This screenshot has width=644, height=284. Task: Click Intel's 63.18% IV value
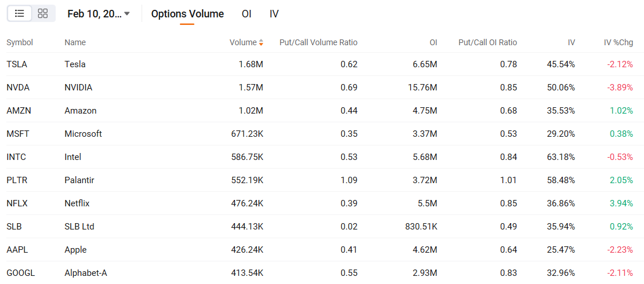click(561, 156)
